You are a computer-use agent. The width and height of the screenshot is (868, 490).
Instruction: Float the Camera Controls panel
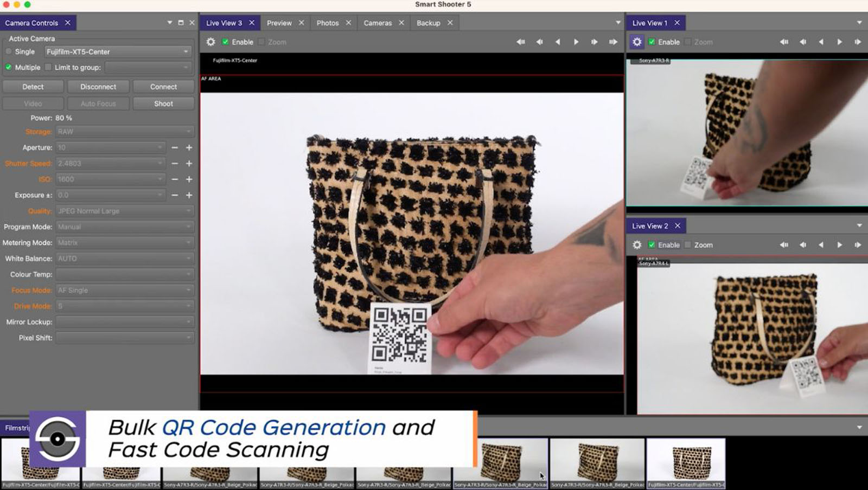(181, 23)
